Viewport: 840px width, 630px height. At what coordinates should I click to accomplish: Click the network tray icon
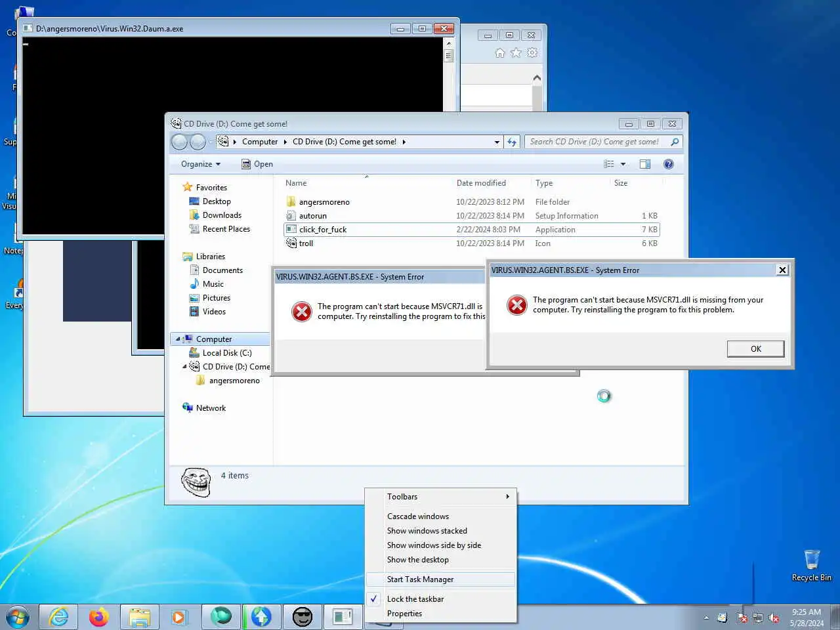758,618
